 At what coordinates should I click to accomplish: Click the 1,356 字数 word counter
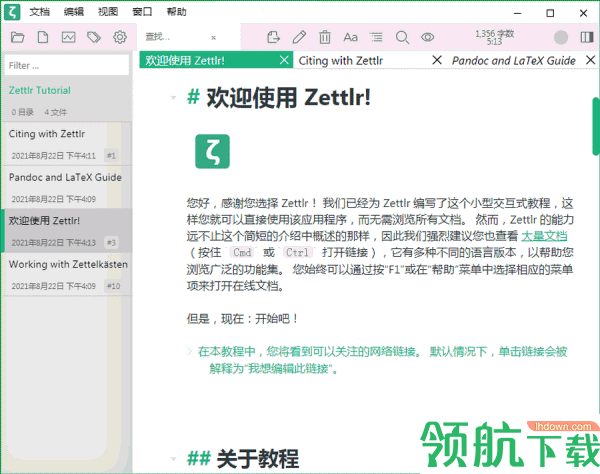(x=494, y=37)
